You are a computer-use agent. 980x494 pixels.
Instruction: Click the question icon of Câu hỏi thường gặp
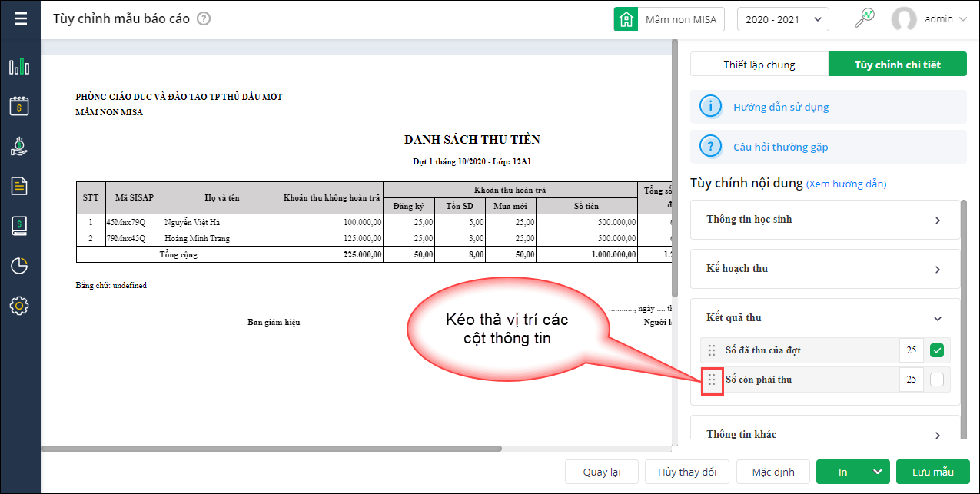(711, 146)
